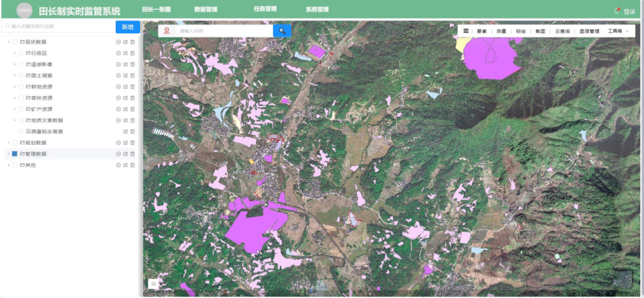This screenshot has height=298, width=644.
Task: Open the 工具箱 dropdown
Action: [x=618, y=31]
